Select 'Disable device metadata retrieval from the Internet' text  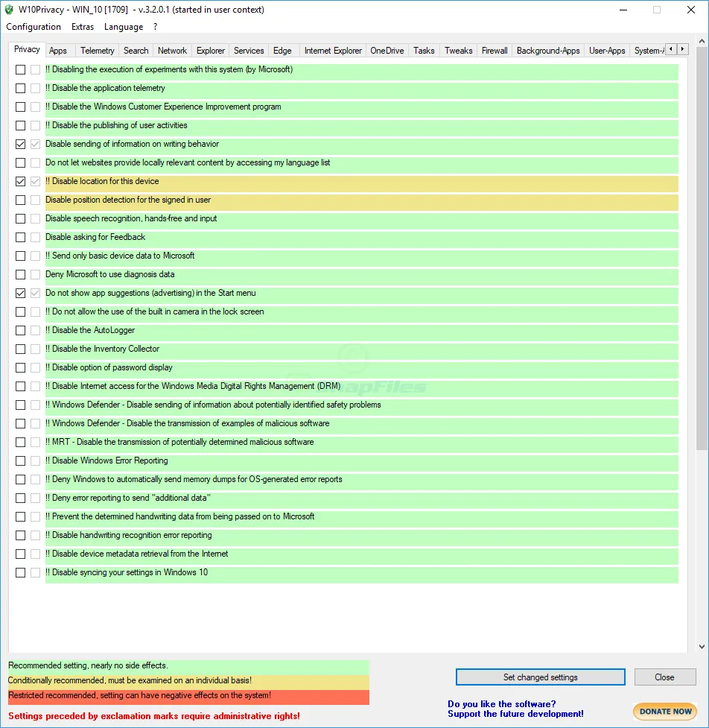tap(137, 554)
